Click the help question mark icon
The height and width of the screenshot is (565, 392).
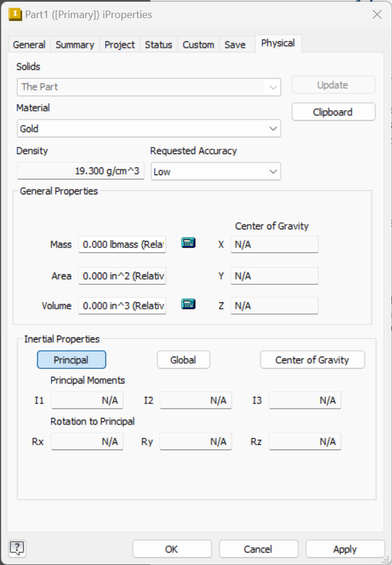click(x=17, y=548)
